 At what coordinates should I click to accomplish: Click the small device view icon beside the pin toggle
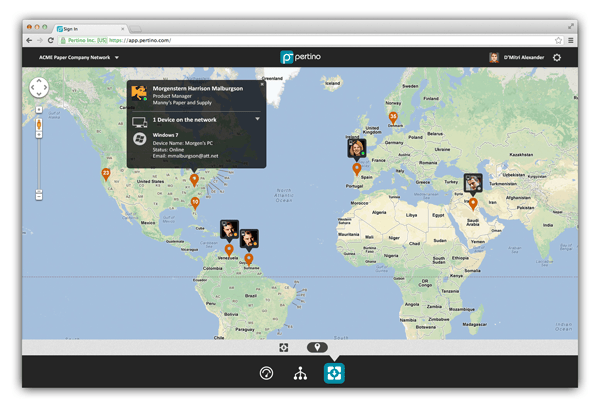coord(284,347)
